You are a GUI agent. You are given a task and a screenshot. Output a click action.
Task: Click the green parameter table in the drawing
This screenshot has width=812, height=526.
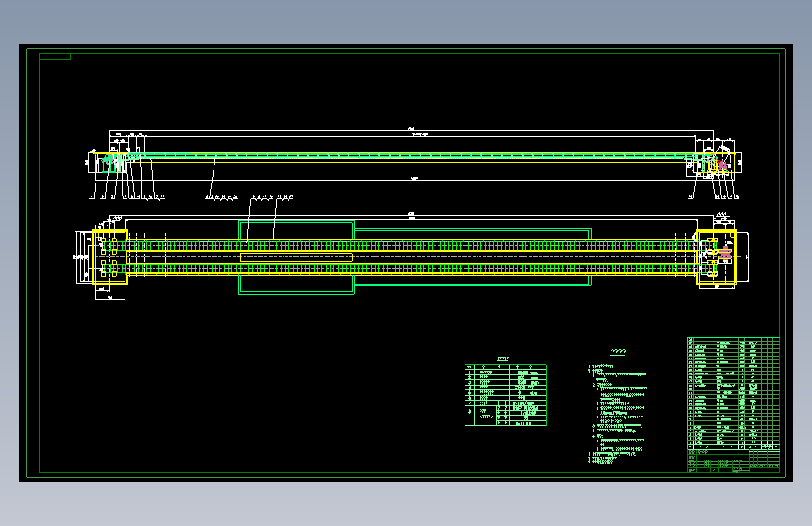pos(506,395)
